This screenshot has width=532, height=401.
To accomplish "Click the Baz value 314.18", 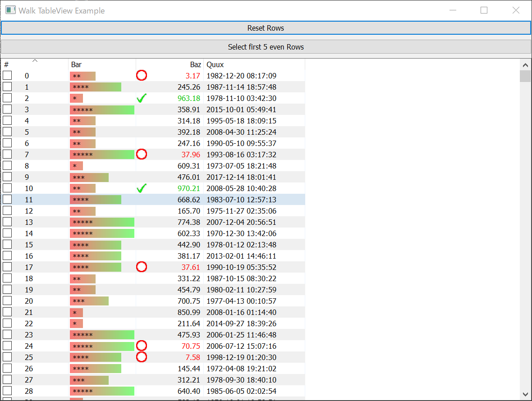I will click(189, 121).
